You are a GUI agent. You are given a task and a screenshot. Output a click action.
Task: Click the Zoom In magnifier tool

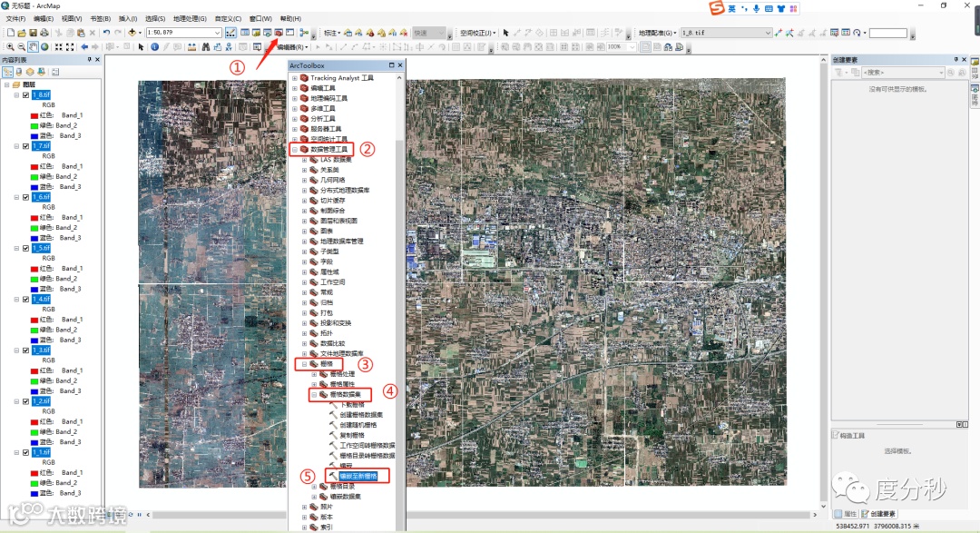tap(9, 46)
